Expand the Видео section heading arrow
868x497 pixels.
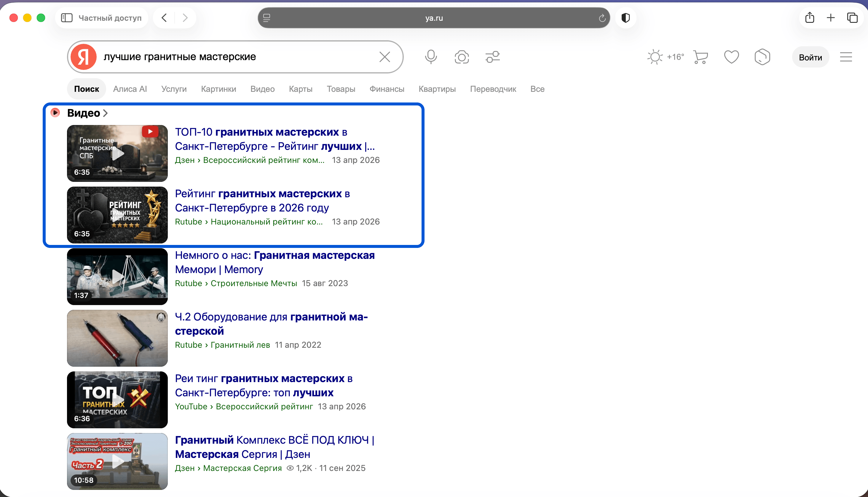(x=105, y=113)
